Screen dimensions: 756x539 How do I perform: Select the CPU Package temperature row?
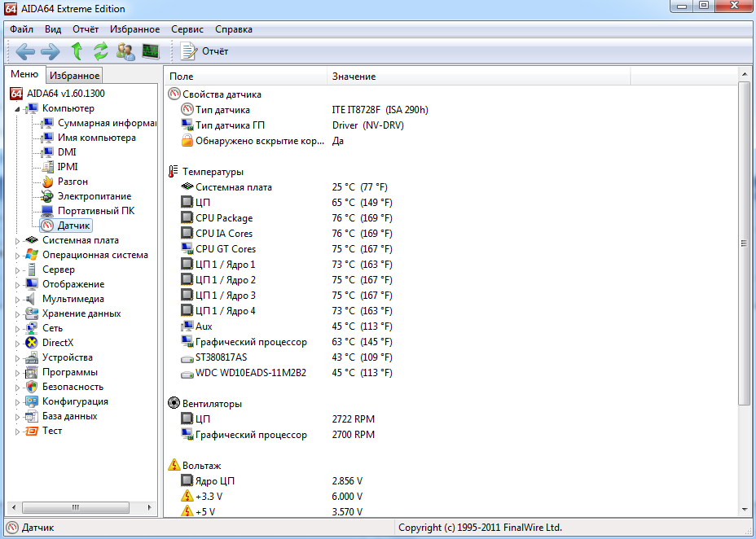click(x=224, y=218)
